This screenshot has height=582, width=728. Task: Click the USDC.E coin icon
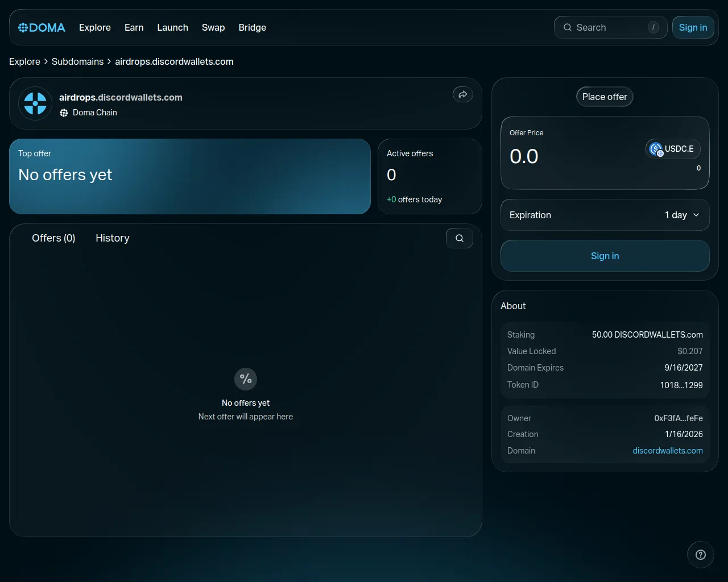pos(656,149)
